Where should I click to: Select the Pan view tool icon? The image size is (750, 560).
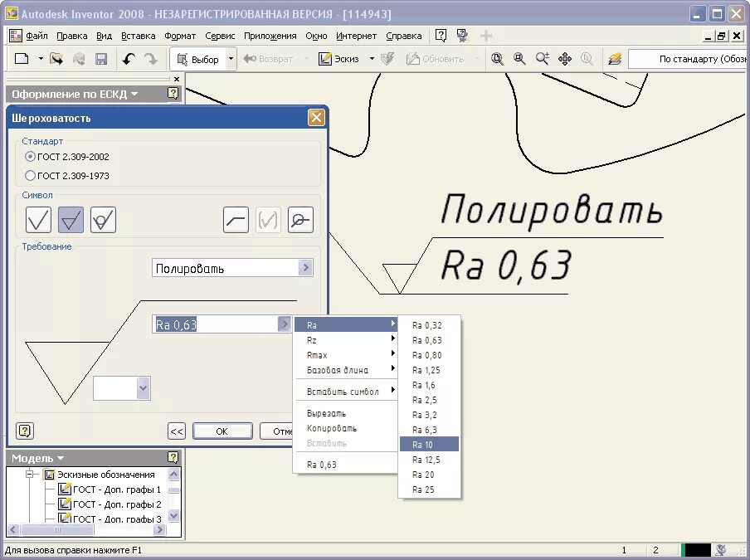(565, 59)
